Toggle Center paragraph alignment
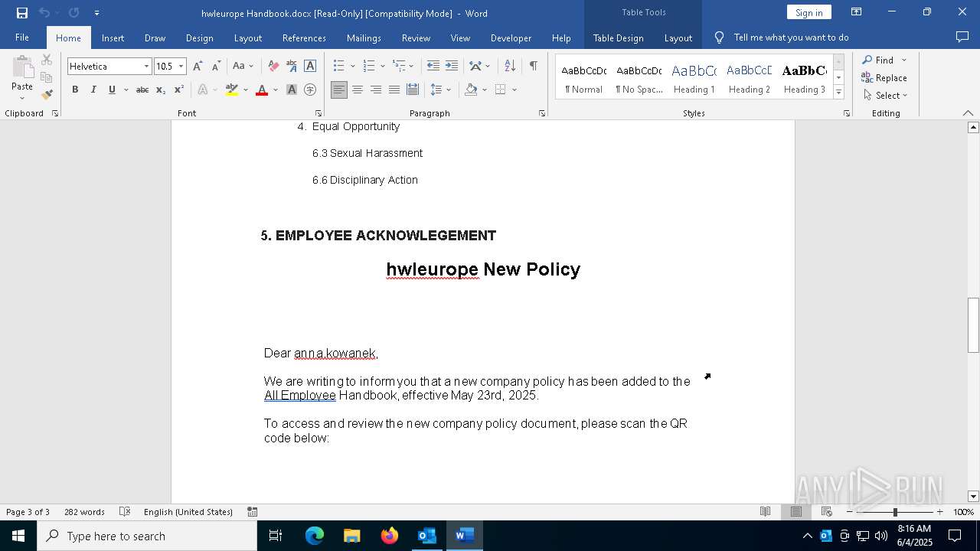 358,90
